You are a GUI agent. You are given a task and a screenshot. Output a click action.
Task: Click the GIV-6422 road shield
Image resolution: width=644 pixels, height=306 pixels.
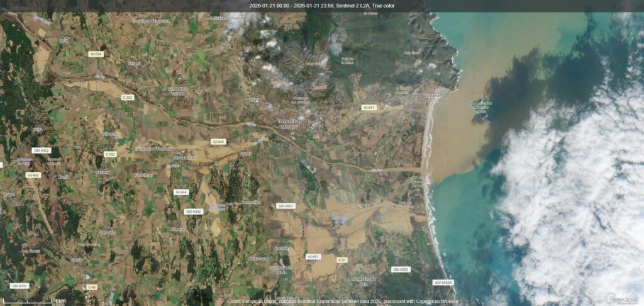[41, 150]
